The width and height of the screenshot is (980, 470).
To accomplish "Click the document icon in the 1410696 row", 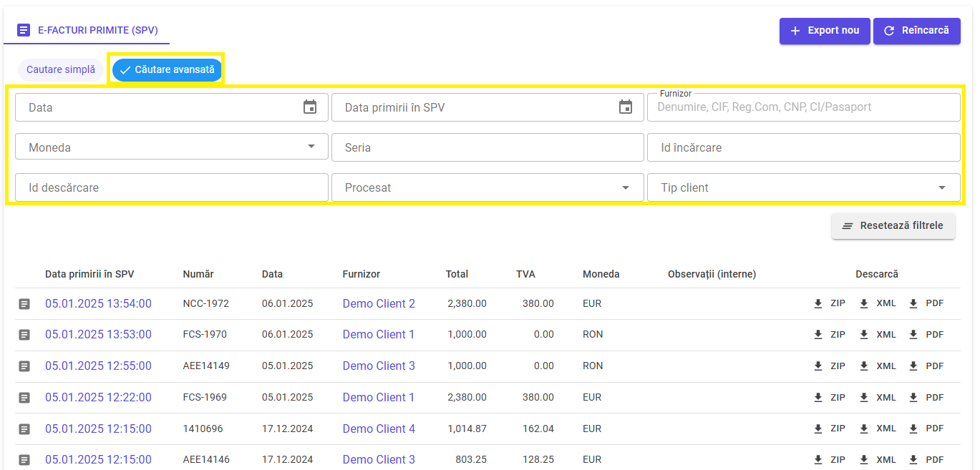I will pos(24,429).
